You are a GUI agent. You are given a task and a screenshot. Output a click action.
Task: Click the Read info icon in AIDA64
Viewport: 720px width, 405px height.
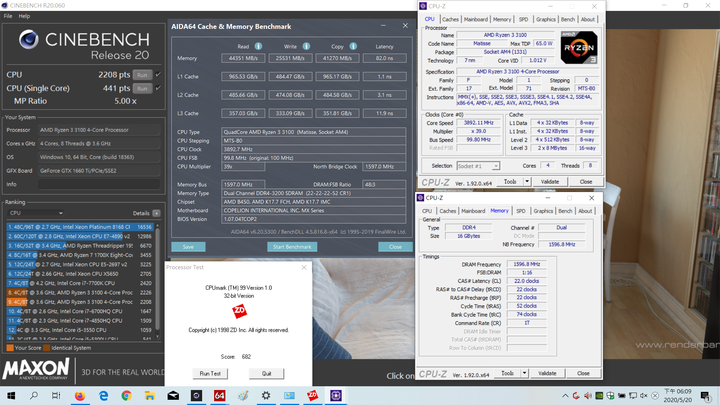[259, 46]
